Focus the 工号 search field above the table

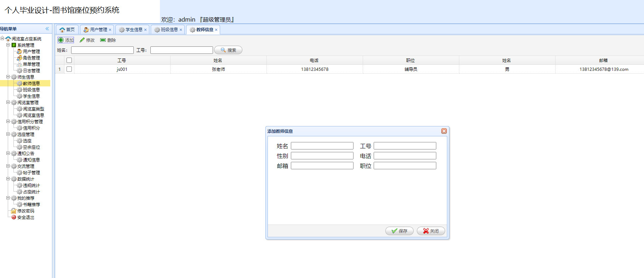point(182,50)
